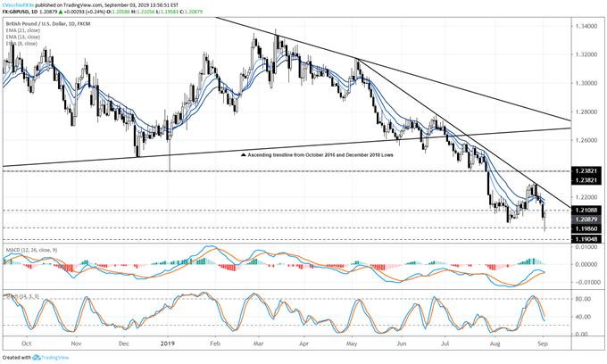Click the L:1.19583 low value in header
Viewport: 607px width, 364px height.
click(167, 12)
